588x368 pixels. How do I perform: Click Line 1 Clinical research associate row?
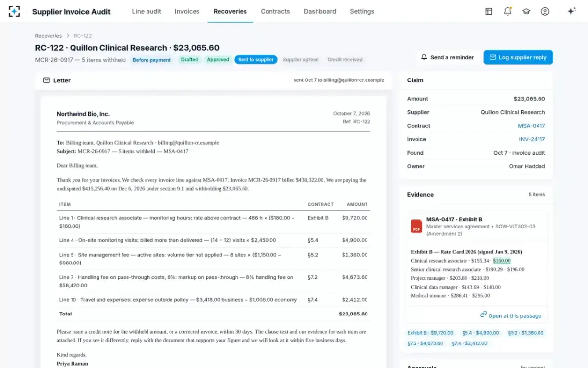(x=213, y=222)
